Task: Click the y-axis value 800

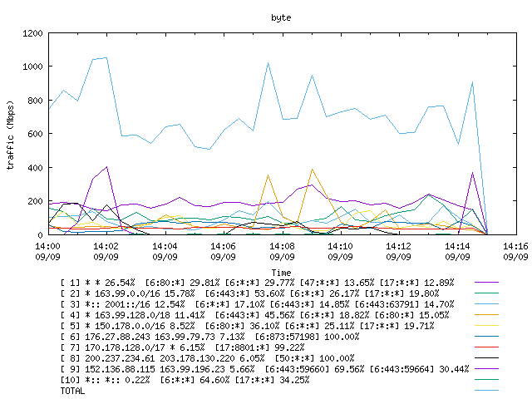Action: (35, 101)
